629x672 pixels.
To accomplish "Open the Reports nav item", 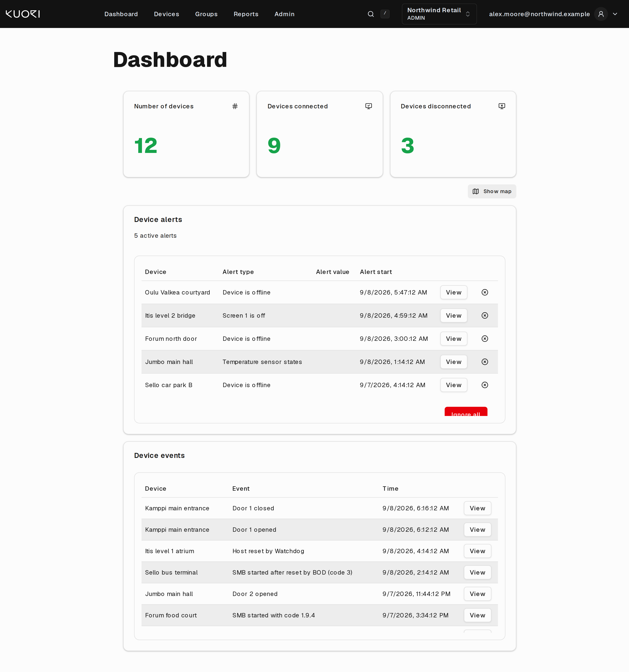I will coord(246,14).
